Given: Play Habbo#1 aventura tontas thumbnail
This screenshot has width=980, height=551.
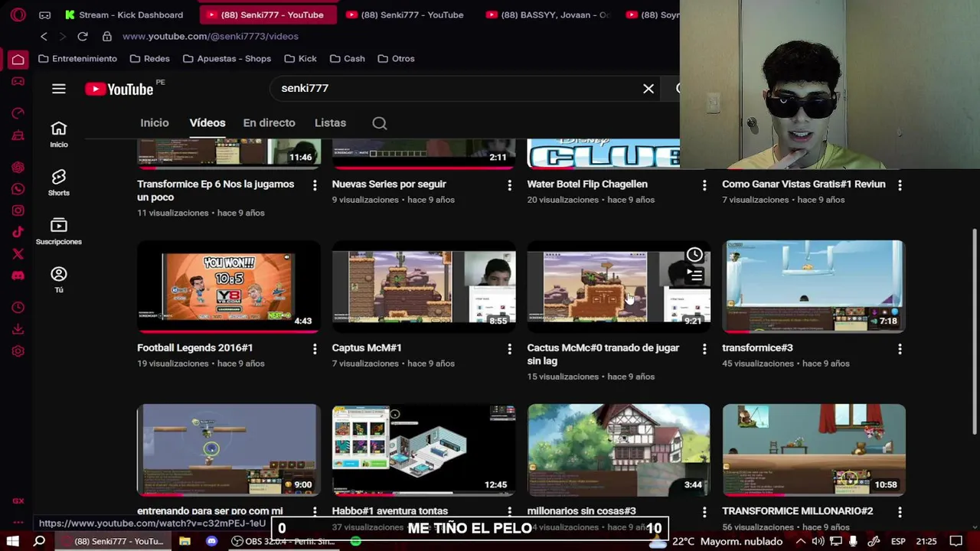Looking at the screenshot, I should (423, 450).
